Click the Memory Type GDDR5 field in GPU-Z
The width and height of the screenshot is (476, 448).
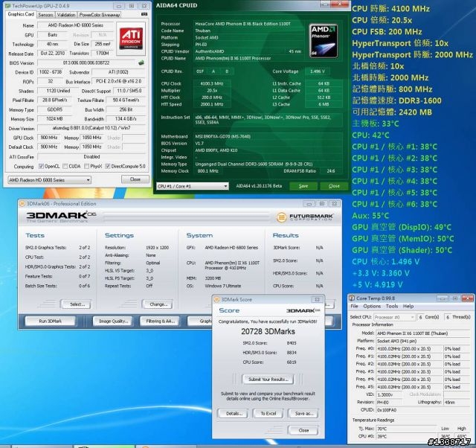tap(54, 109)
